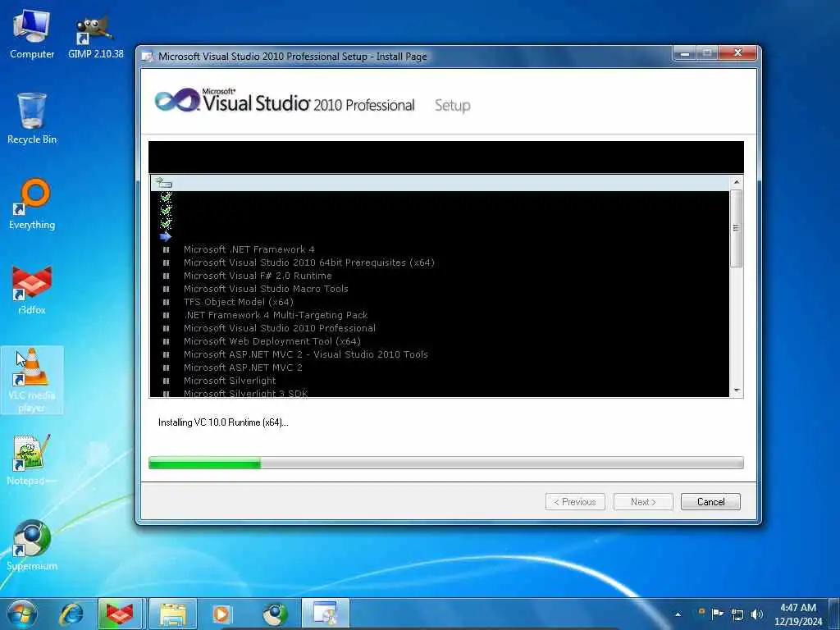Open Action Center flag icon
The image size is (840, 630).
[717, 614]
